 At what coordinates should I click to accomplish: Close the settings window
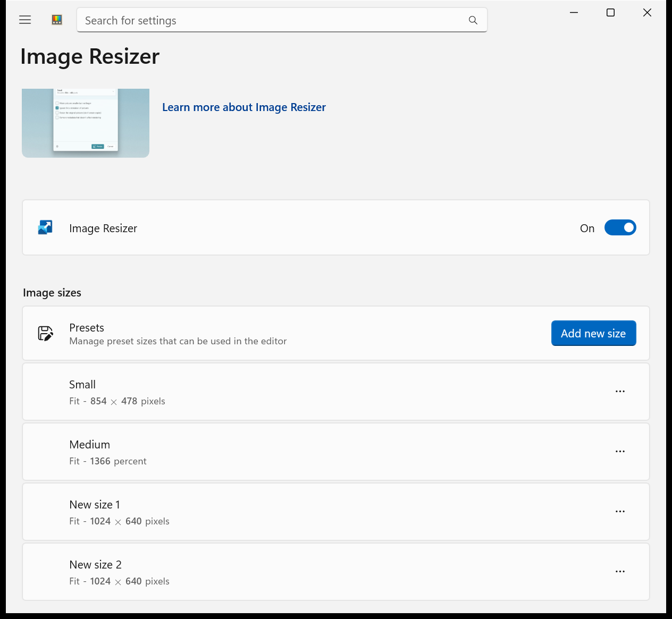tap(647, 12)
